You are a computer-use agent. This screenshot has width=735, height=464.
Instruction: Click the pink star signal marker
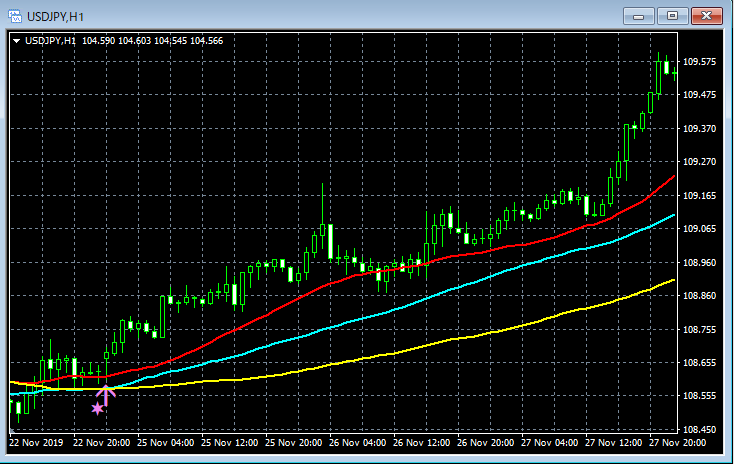pyautogui.click(x=97, y=409)
